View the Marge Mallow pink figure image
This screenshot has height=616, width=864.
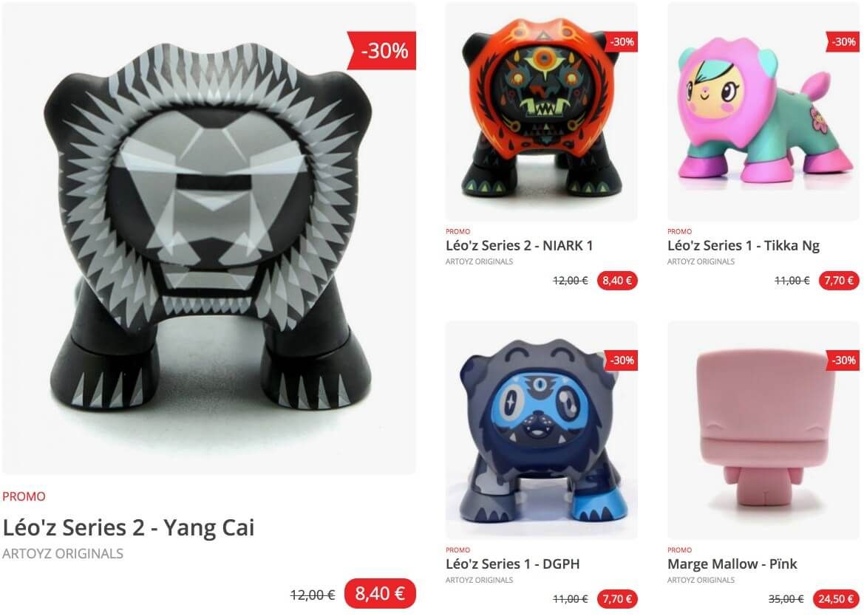[x=763, y=430]
